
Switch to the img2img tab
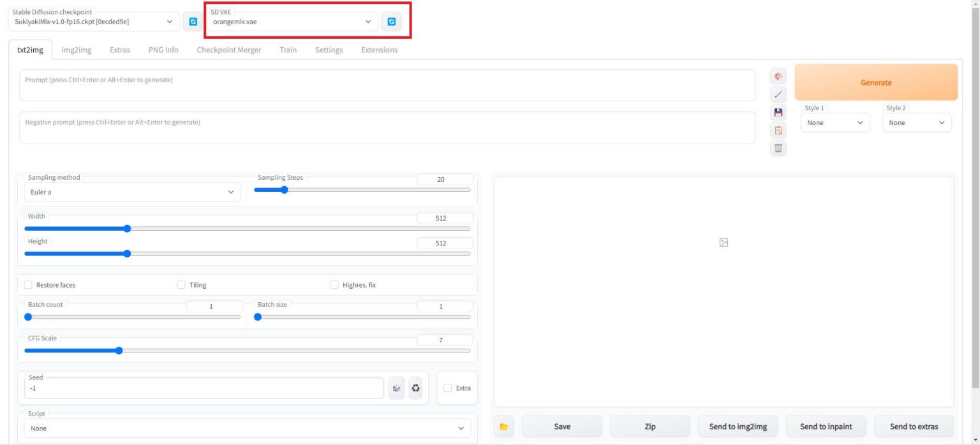(76, 49)
